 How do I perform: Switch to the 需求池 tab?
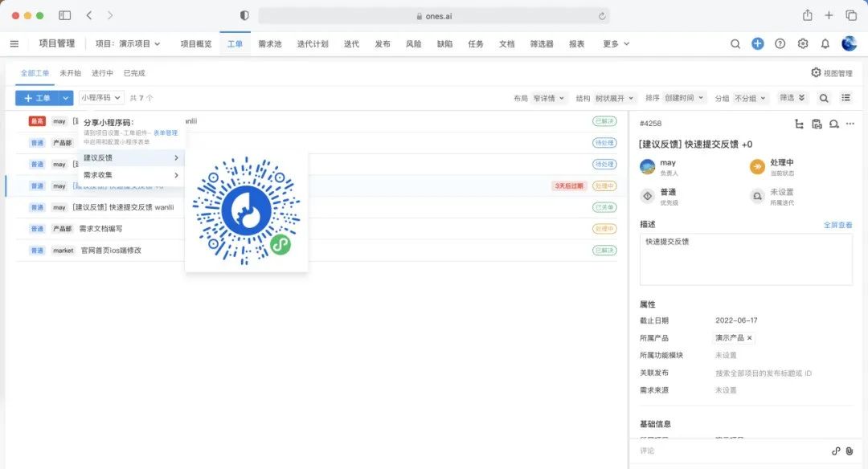(x=269, y=43)
